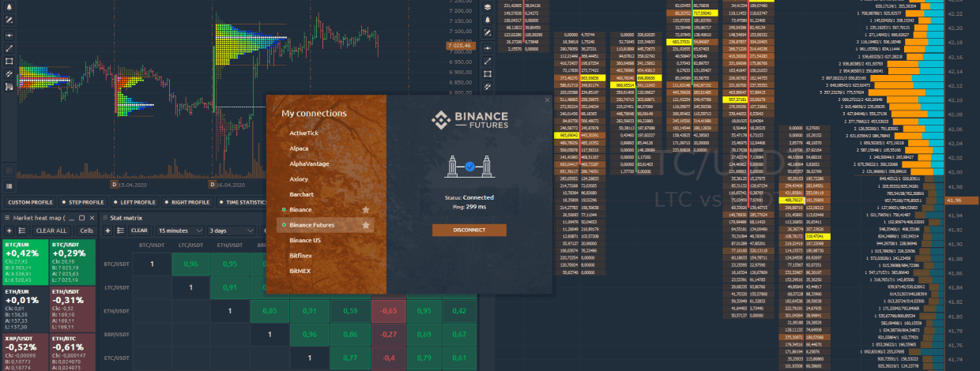Close the My connections dialog
Viewport: 980px width, 371px height.
548,99
